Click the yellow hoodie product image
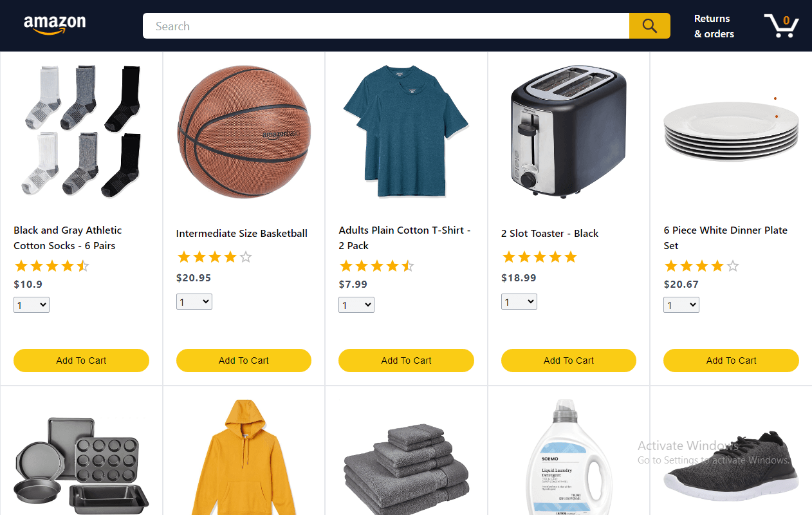This screenshot has height=515, width=812. (x=244, y=457)
